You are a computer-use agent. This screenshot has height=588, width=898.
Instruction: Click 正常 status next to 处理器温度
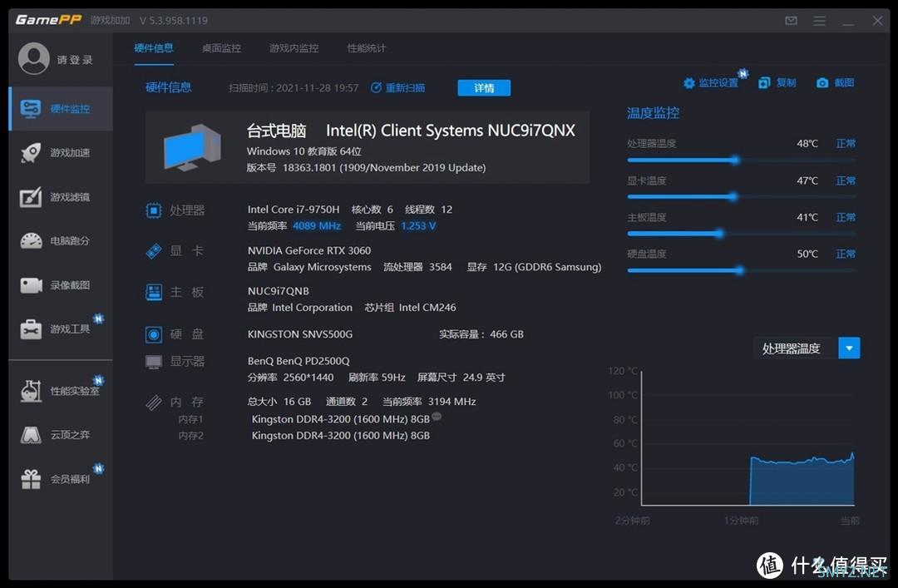point(846,143)
